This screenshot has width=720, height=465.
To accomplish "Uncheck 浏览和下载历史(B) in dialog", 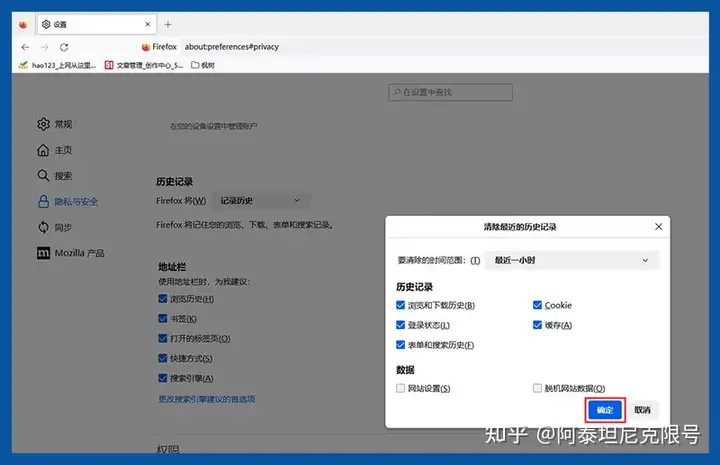I will (400, 305).
